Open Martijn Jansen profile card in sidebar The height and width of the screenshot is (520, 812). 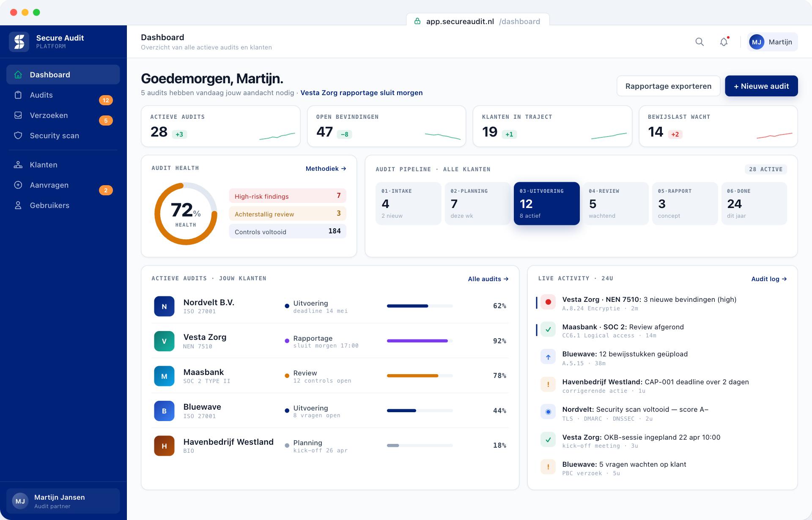tap(63, 501)
